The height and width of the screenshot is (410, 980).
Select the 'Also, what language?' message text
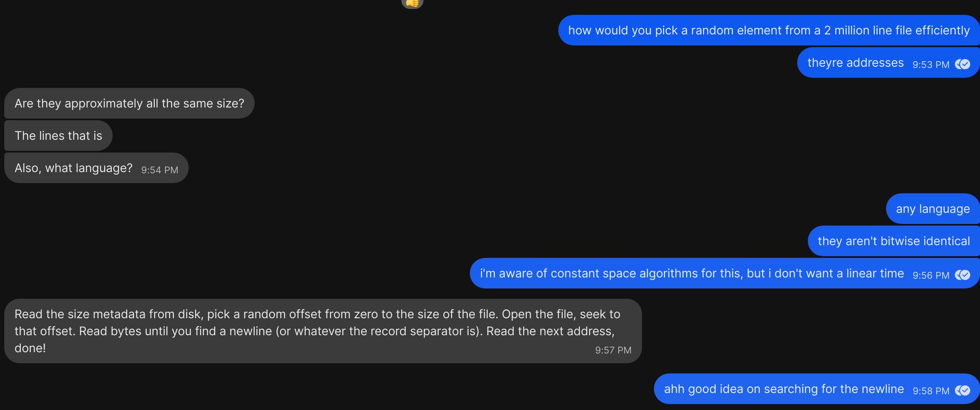pos(74,168)
